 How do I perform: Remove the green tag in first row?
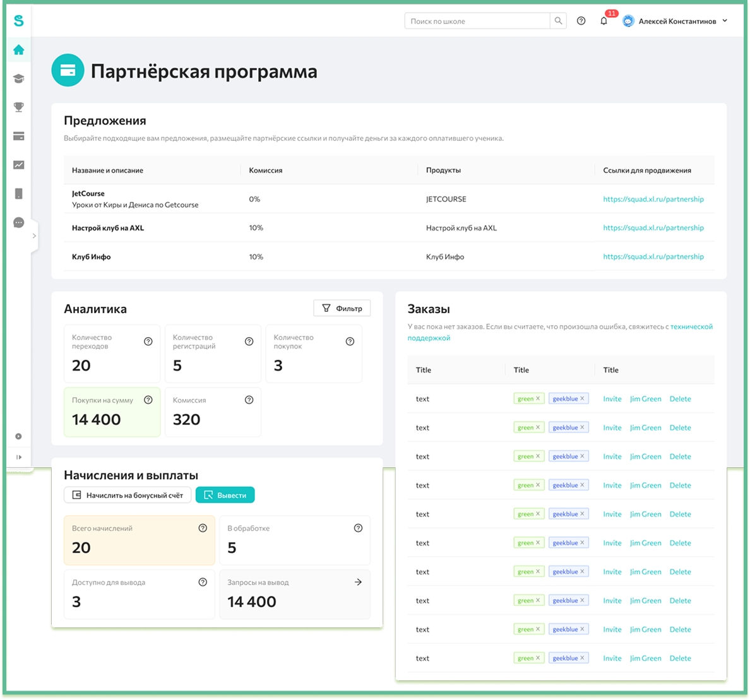click(538, 398)
